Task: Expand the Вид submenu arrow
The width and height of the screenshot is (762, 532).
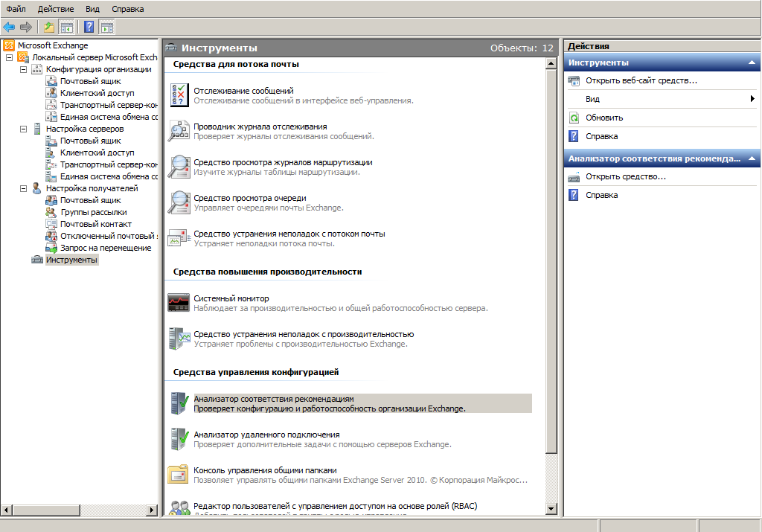Action: coord(752,99)
